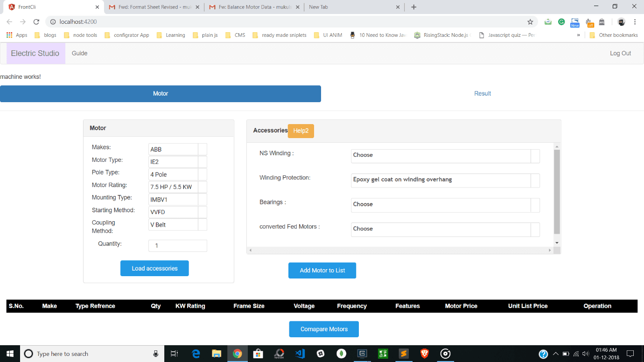The height and width of the screenshot is (362, 644).
Task: Click the Quantity input field
Action: click(x=177, y=246)
